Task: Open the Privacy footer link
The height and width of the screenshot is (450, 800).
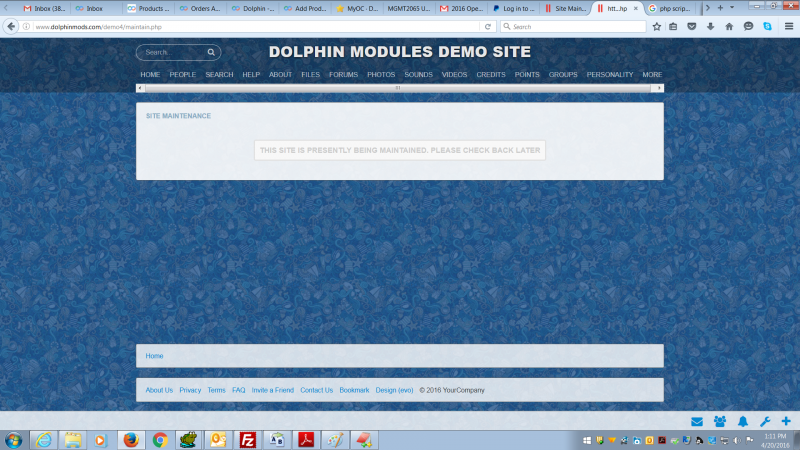Action: (190, 390)
